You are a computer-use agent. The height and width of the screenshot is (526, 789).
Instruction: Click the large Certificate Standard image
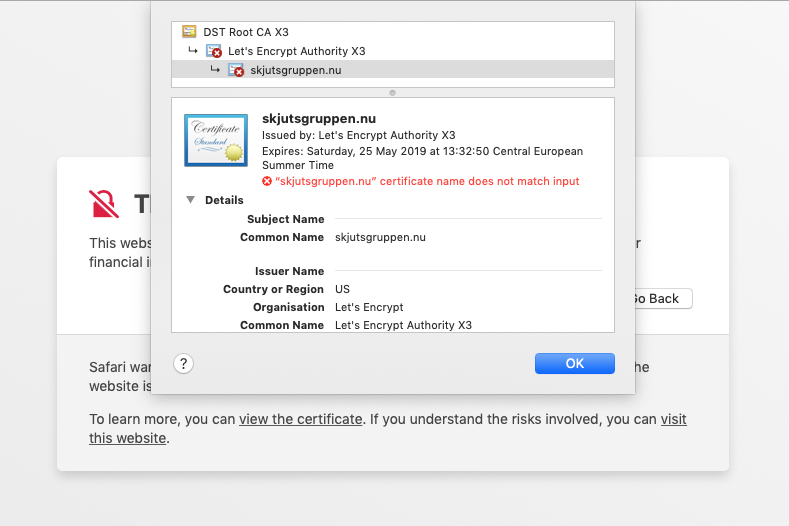point(216,140)
